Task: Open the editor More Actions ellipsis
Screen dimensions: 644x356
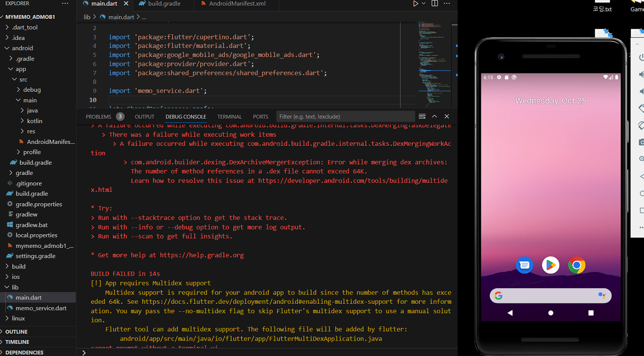Action: [447, 4]
